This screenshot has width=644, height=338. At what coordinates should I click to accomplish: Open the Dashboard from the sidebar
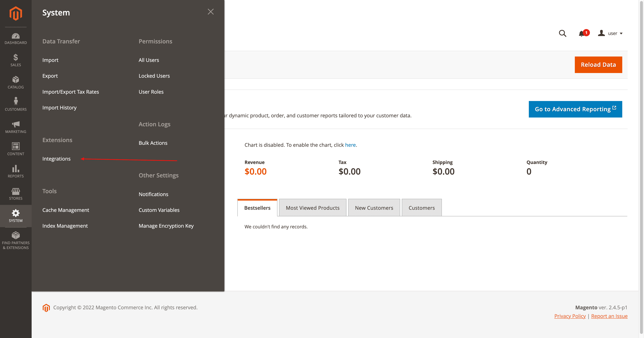point(16,39)
